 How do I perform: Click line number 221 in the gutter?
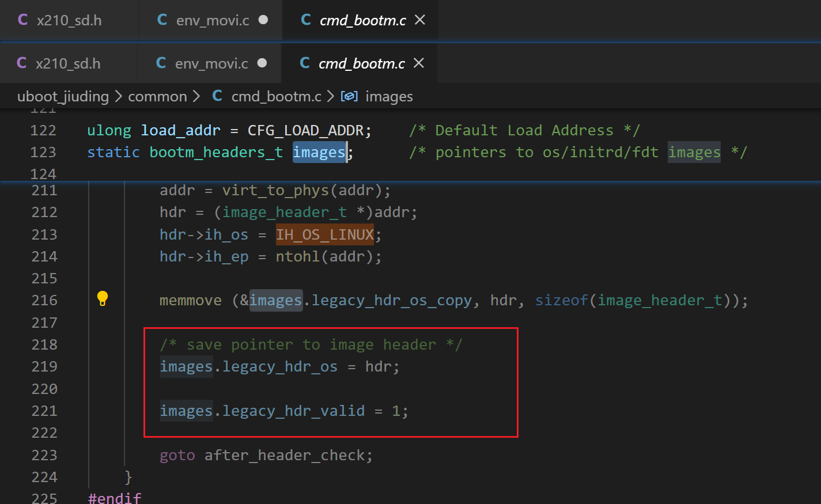pos(44,411)
